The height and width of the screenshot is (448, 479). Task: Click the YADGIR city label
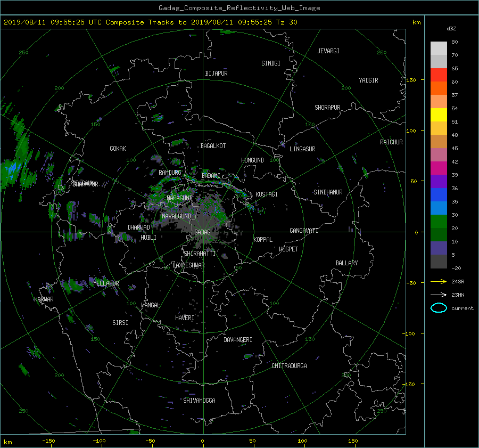pyautogui.click(x=368, y=80)
